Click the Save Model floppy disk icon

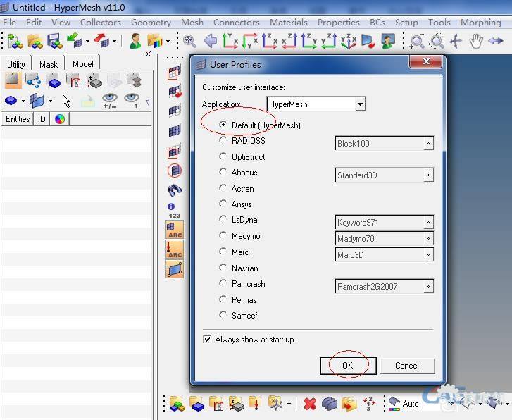pos(54,42)
